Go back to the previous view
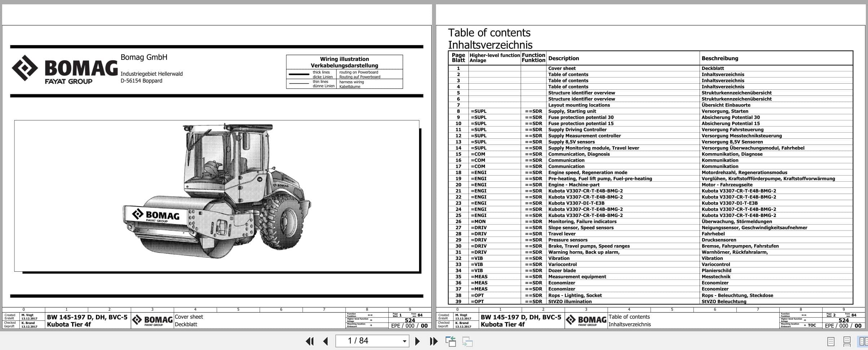The height and width of the screenshot is (350, 868). click(x=450, y=341)
